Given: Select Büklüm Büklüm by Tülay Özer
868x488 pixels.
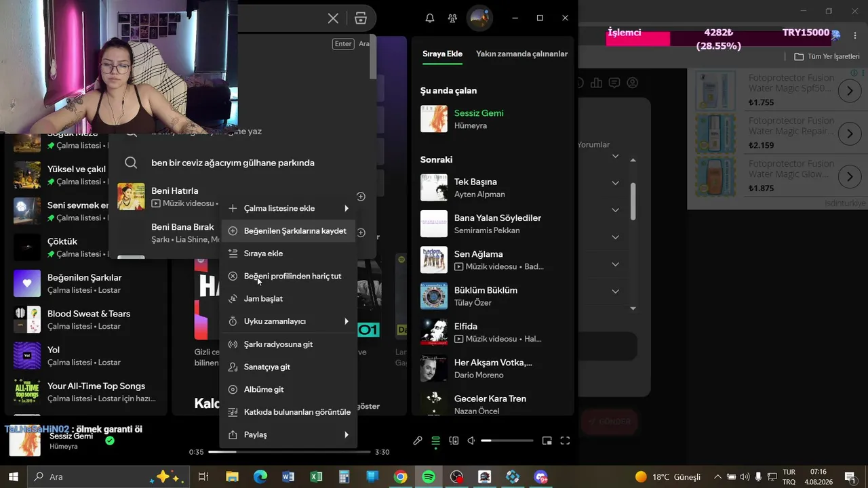Looking at the screenshot, I should (x=493, y=296).
